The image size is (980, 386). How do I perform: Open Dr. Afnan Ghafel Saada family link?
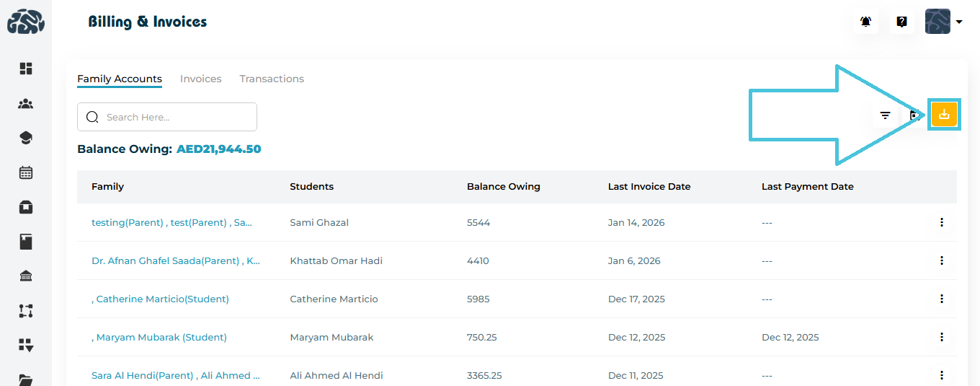[176, 260]
